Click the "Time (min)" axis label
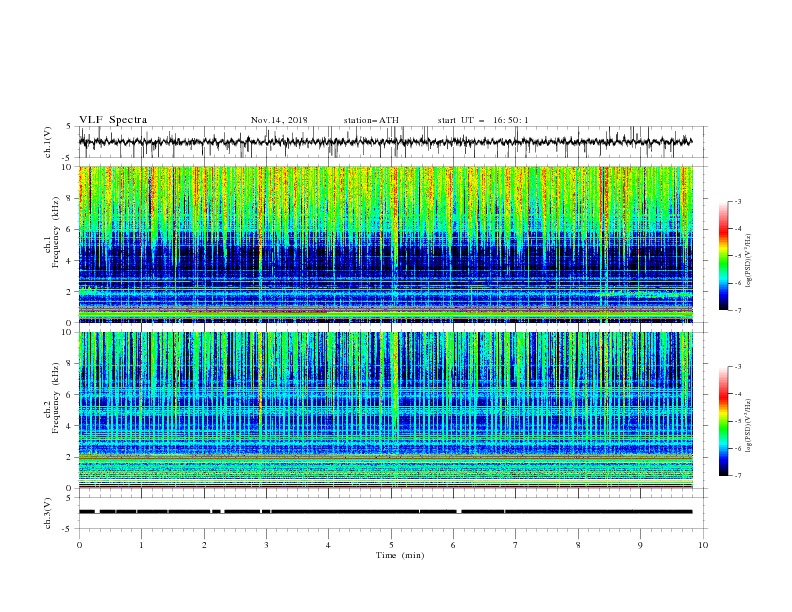The image size is (792, 612). click(x=400, y=555)
